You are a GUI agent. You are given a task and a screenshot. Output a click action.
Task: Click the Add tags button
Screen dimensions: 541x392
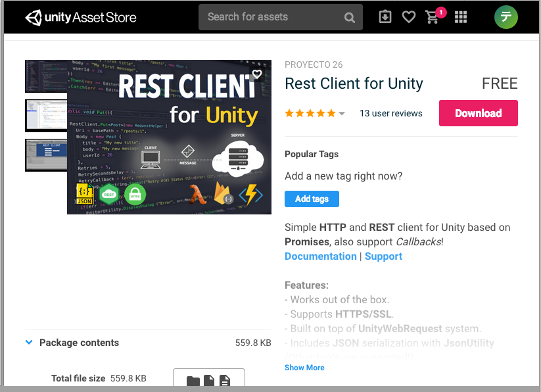[312, 199]
